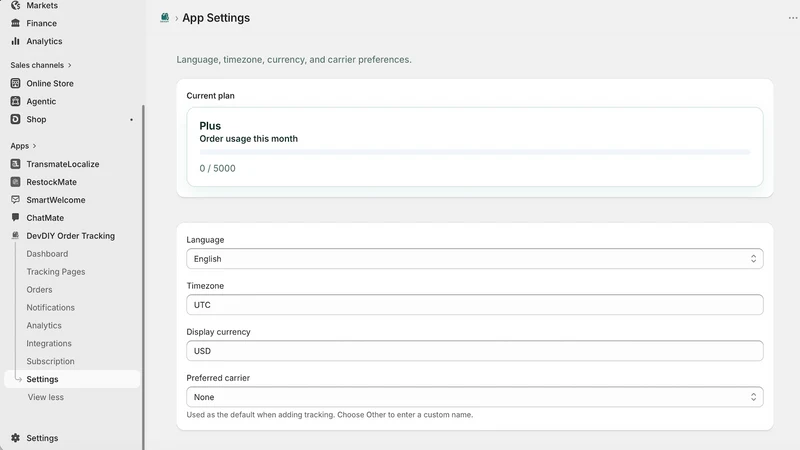The height and width of the screenshot is (450, 800).
Task: Go to Online Store channel
Action: tap(50, 83)
